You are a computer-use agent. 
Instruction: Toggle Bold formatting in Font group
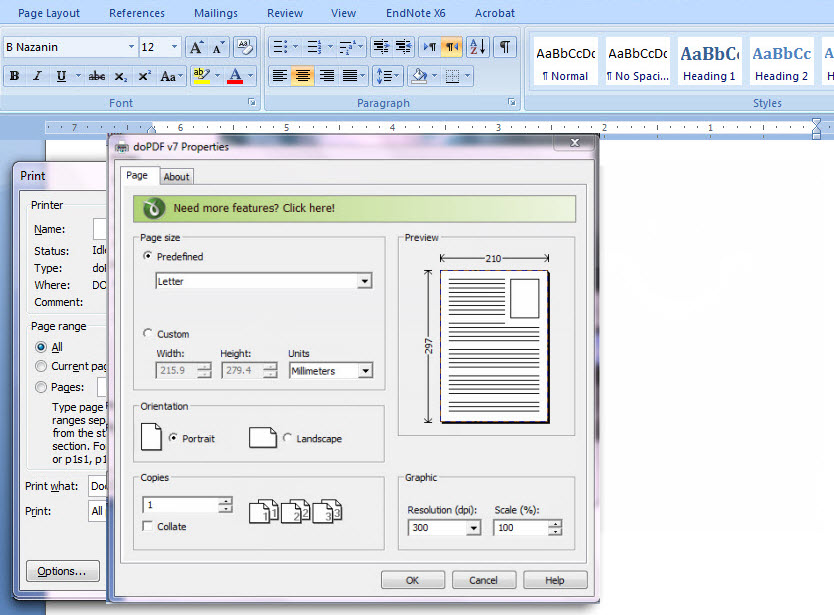pyautogui.click(x=14, y=76)
